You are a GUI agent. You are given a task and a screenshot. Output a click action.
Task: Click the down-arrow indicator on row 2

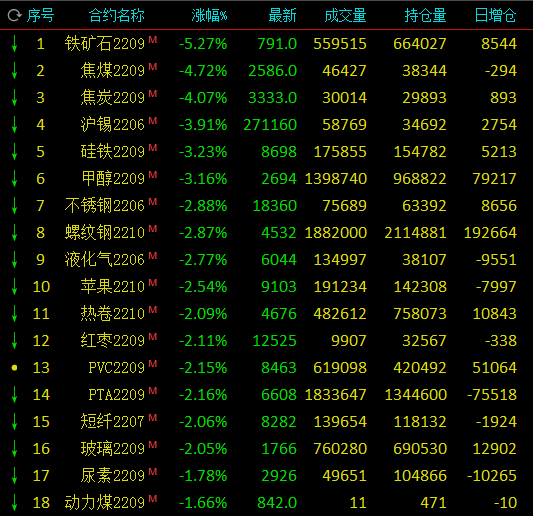tap(14, 71)
